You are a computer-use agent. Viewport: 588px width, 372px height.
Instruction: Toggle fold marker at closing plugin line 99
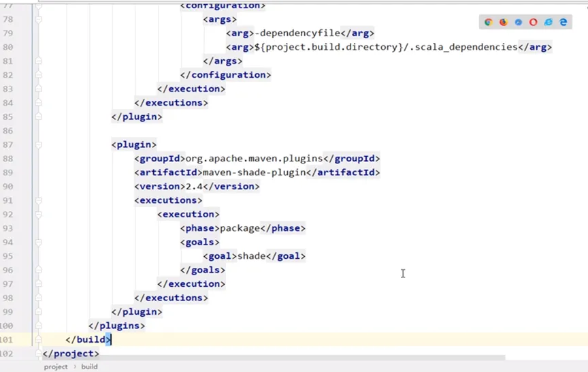click(x=39, y=311)
